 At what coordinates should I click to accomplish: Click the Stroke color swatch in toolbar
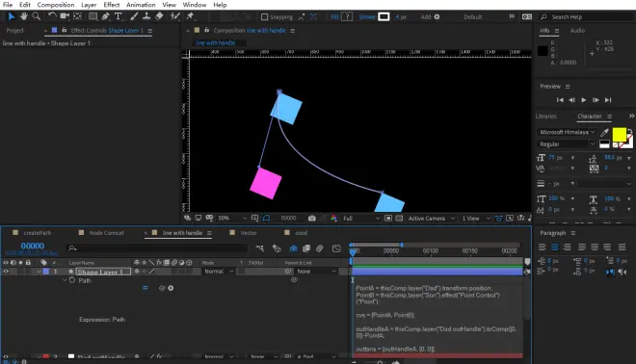pyautogui.click(x=384, y=17)
